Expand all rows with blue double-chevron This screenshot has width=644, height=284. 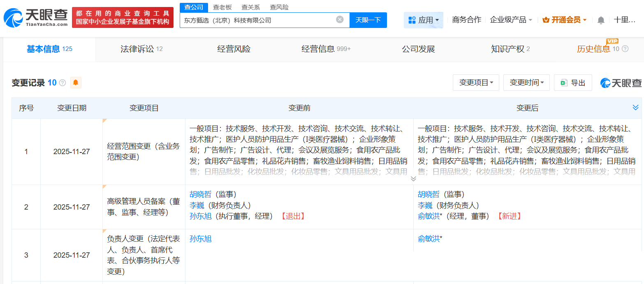pyautogui.click(x=635, y=108)
